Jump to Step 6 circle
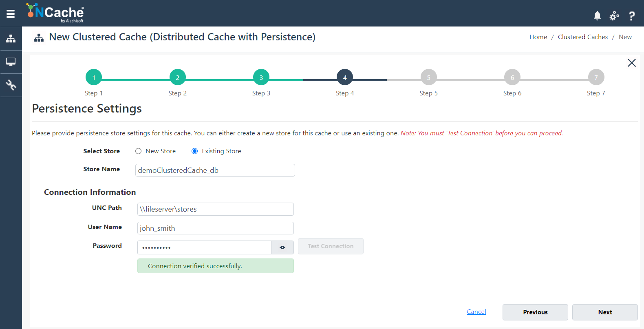Image resolution: width=644 pixels, height=329 pixels. (x=512, y=77)
